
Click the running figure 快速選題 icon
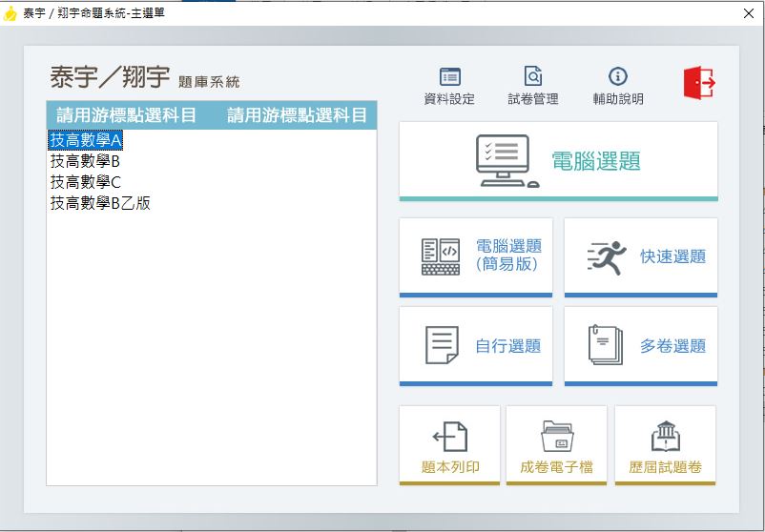pyautogui.click(x=607, y=256)
